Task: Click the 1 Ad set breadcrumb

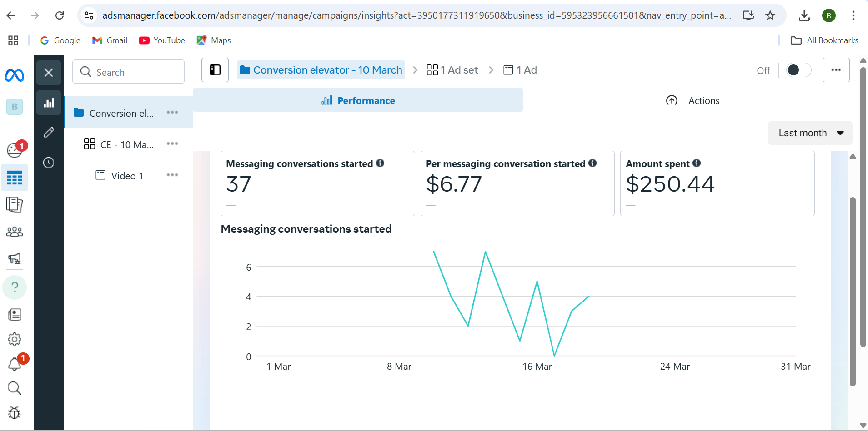Action: (x=452, y=70)
